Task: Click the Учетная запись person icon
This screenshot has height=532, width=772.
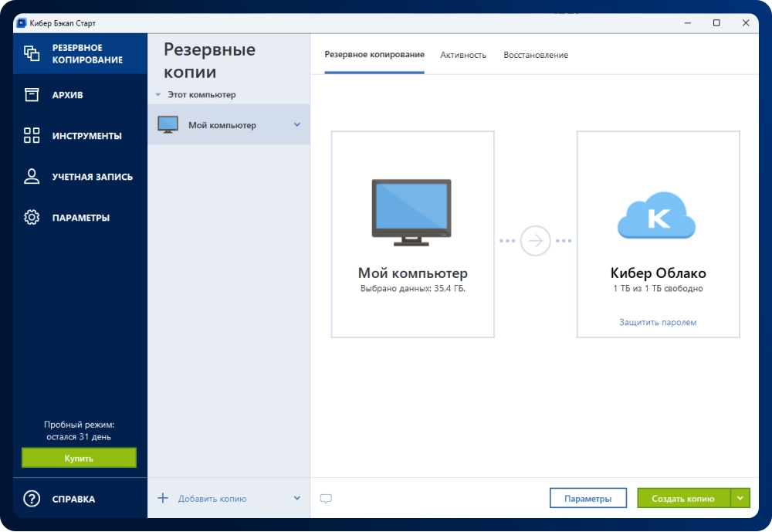Action: pyautogui.click(x=32, y=176)
